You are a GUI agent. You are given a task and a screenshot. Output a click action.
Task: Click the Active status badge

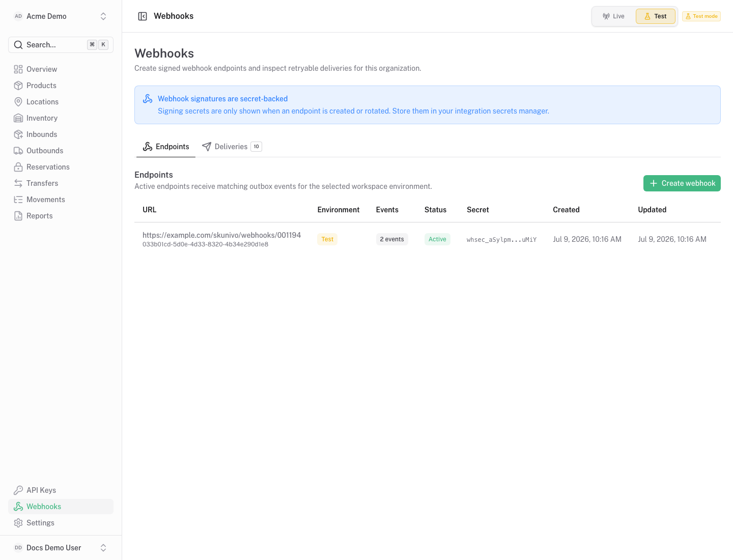(437, 239)
